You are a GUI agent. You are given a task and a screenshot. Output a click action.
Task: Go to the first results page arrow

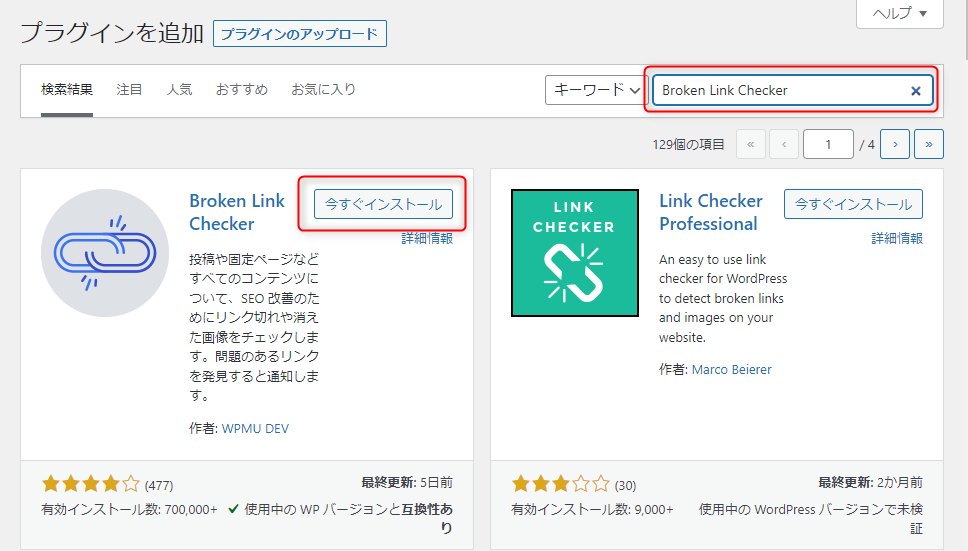pyautogui.click(x=751, y=144)
